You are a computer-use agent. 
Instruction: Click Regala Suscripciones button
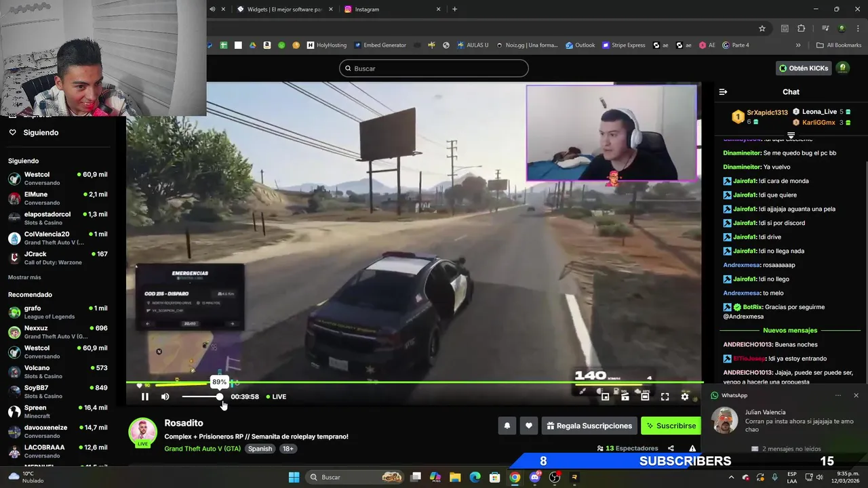[589, 426]
